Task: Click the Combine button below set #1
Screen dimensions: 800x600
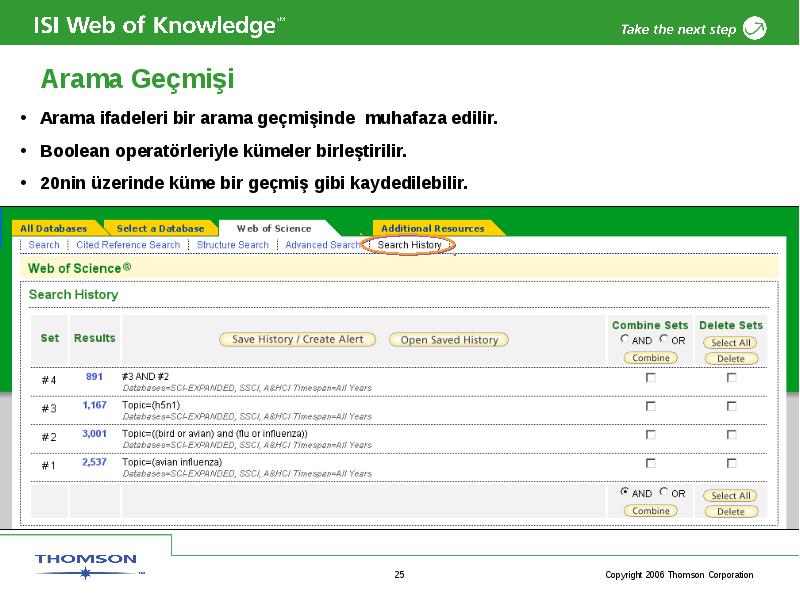Action: click(x=651, y=511)
